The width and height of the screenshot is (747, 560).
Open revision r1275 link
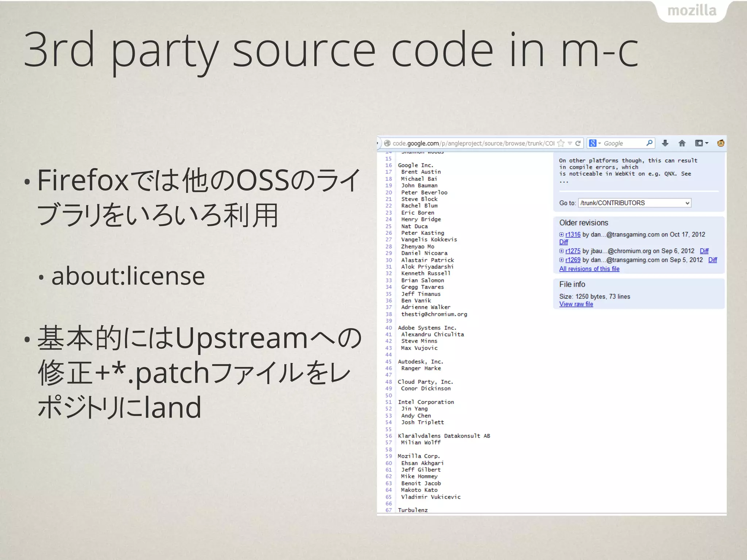573,251
